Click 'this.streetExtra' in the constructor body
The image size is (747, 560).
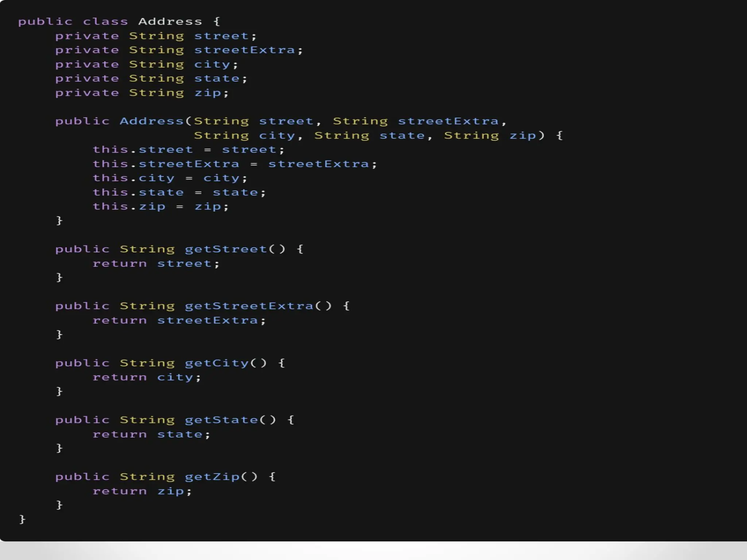coord(166,164)
